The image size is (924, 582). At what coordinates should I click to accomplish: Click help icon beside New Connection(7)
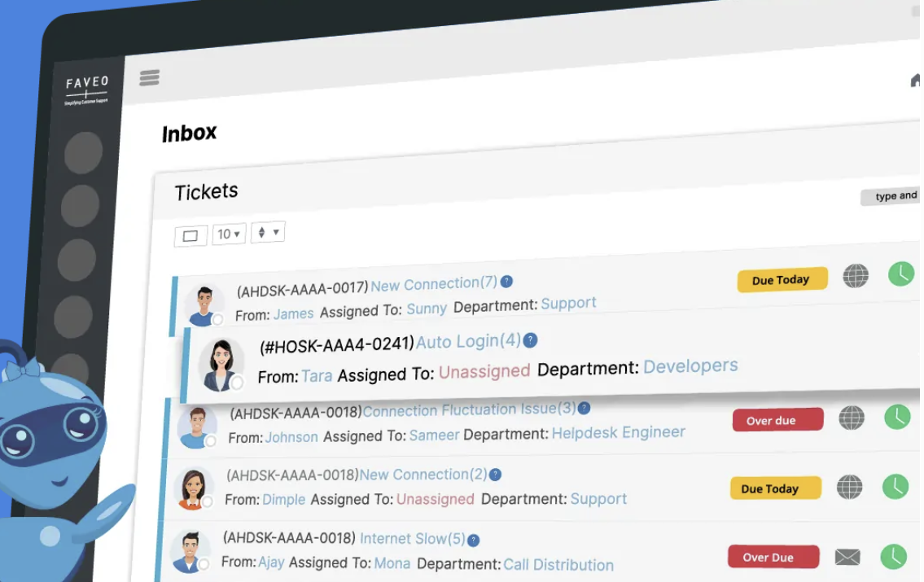(x=506, y=282)
